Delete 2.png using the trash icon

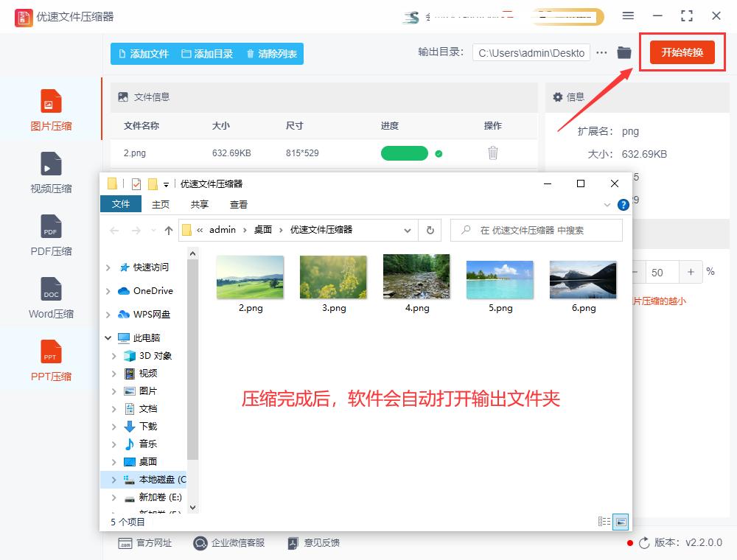click(x=492, y=153)
